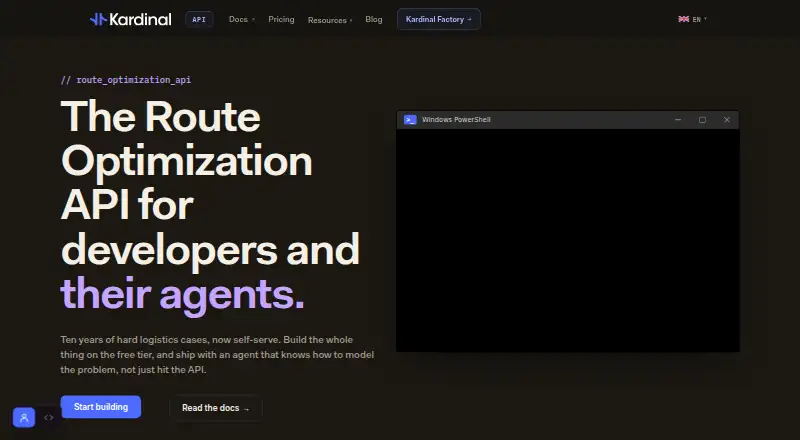Expand the Docs dropdown menu

pyautogui.click(x=241, y=19)
